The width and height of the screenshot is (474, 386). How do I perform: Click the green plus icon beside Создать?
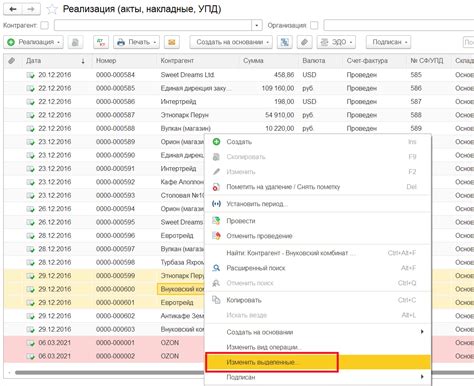(x=216, y=142)
